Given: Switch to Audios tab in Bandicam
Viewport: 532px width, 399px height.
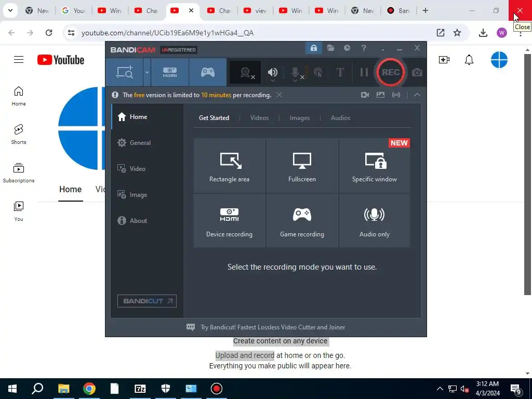Looking at the screenshot, I should 340,118.
